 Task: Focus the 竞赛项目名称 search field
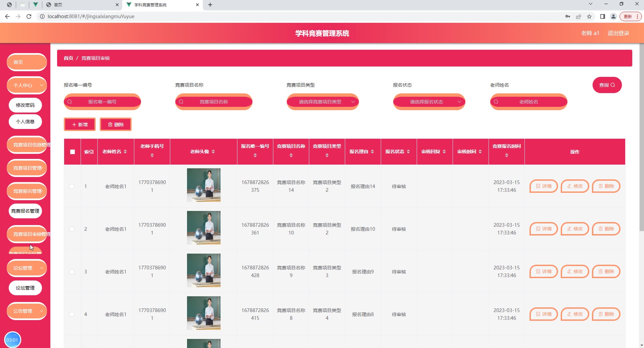coord(214,102)
